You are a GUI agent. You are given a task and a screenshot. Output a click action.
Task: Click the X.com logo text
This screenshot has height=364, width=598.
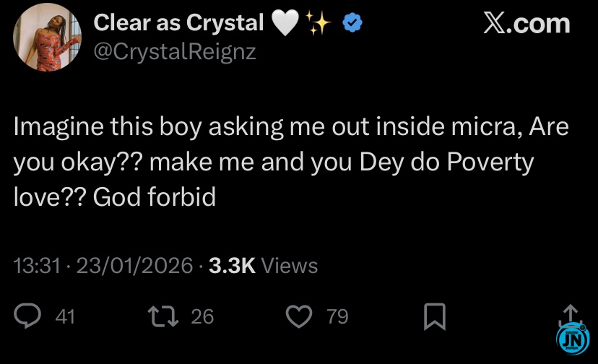pos(526,23)
